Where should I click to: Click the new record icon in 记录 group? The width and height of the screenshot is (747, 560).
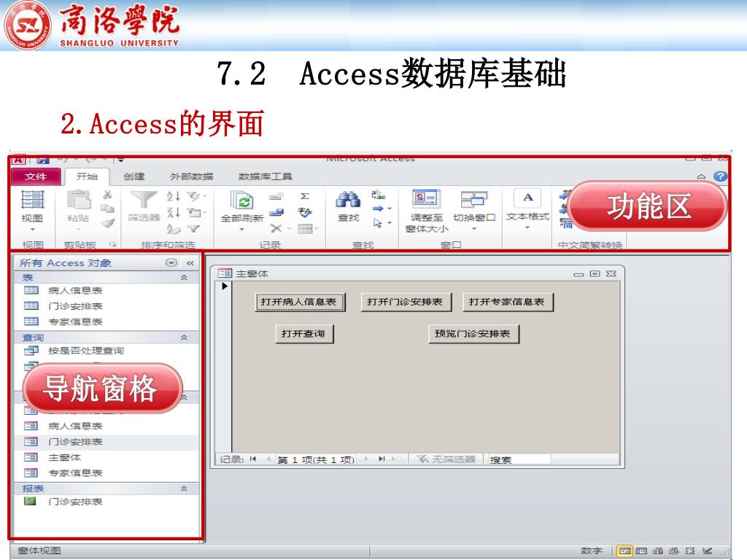point(276,195)
